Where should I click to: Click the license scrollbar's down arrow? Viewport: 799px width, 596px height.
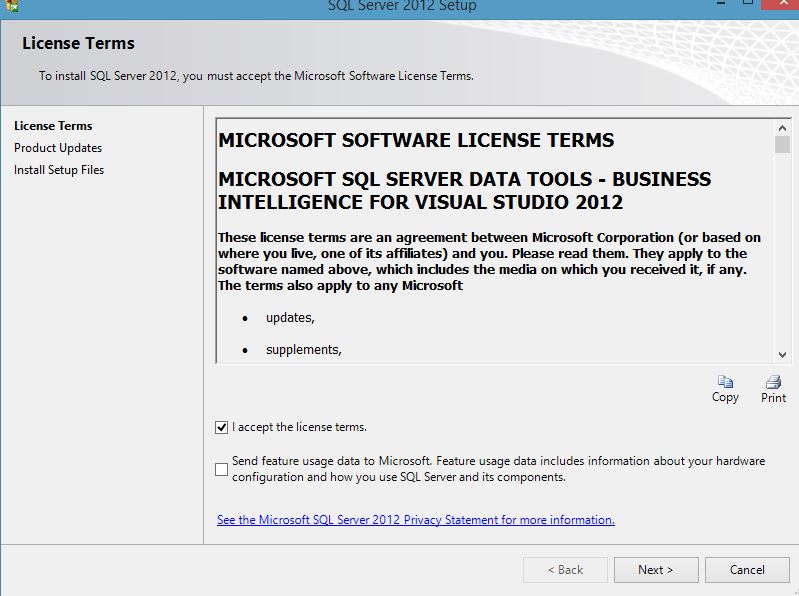[x=782, y=354]
